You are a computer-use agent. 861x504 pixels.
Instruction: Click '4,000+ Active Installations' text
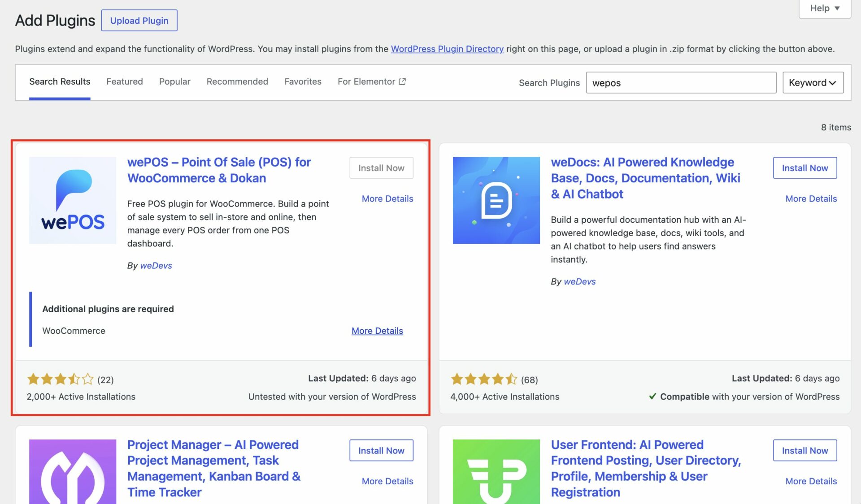click(x=505, y=396)
